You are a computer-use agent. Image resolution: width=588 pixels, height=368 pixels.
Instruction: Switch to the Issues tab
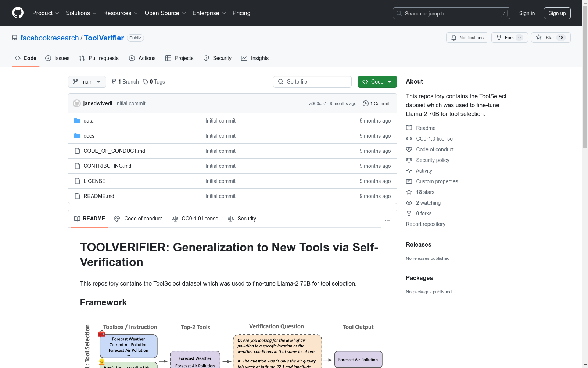(57, 58)
